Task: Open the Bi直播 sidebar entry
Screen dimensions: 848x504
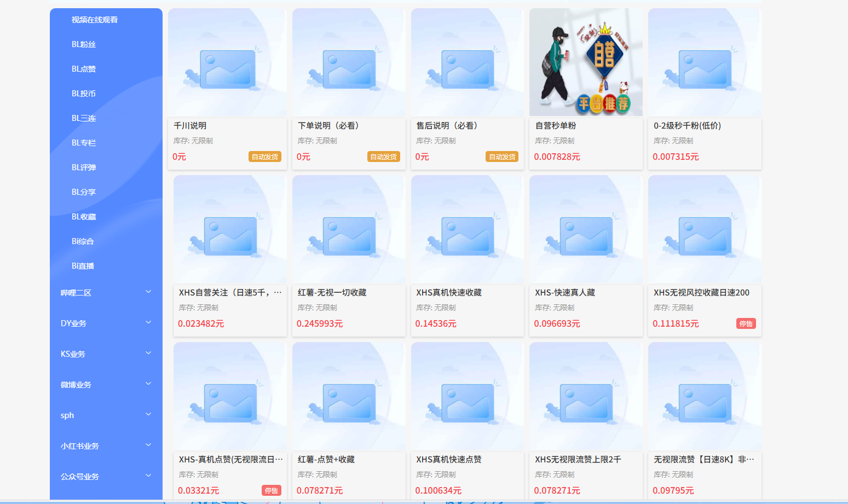Action: (x=83, y=266)
